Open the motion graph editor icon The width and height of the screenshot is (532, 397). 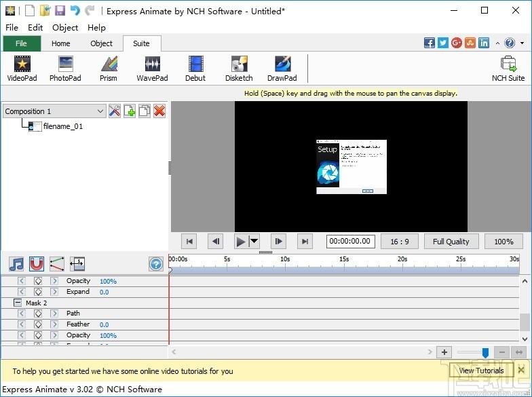[57, 263]
